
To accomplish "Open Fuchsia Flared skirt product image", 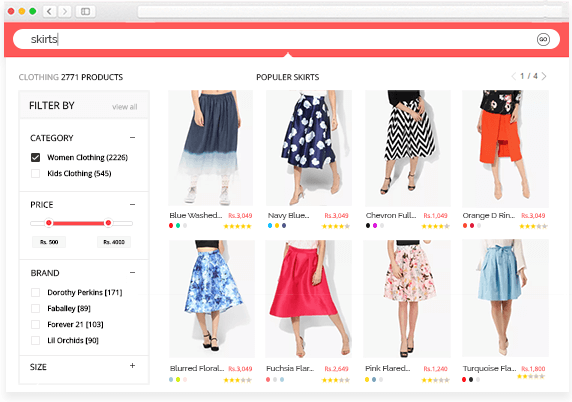I will point(309,298).
